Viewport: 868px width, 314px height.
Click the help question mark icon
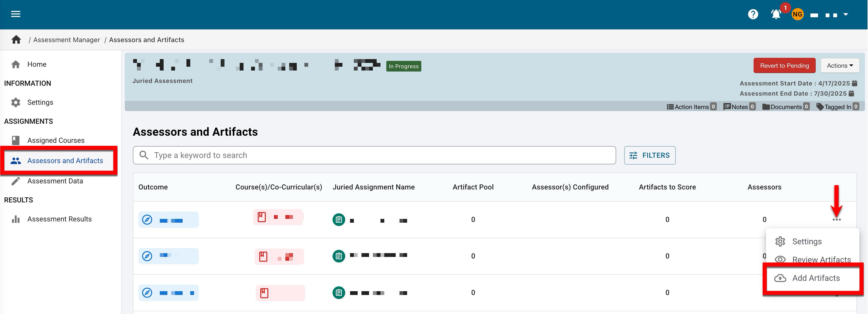(753, 14)
